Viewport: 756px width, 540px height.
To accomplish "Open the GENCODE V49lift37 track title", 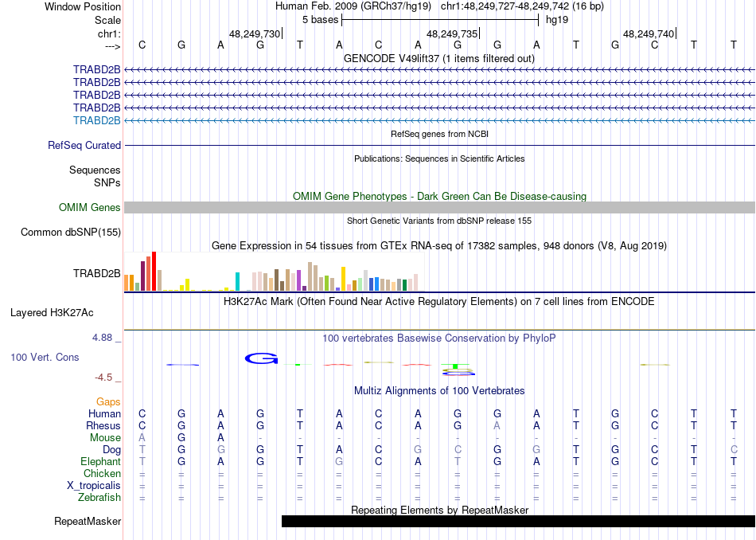I will tap(439, 58).
